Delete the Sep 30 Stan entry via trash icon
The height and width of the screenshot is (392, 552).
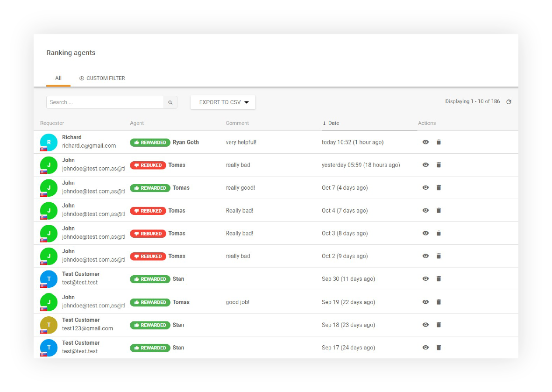click(439, 278)
